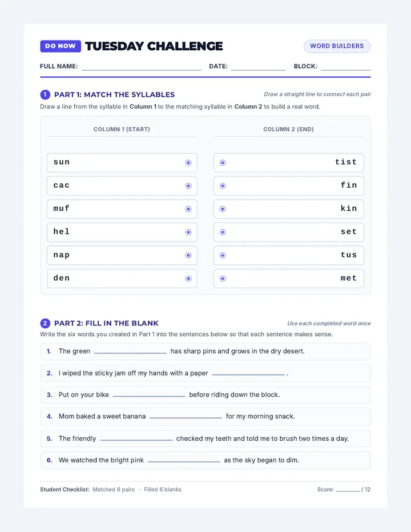411x532 pixels.
Task: Click the DATE blank line
Action: click(259, 68)
